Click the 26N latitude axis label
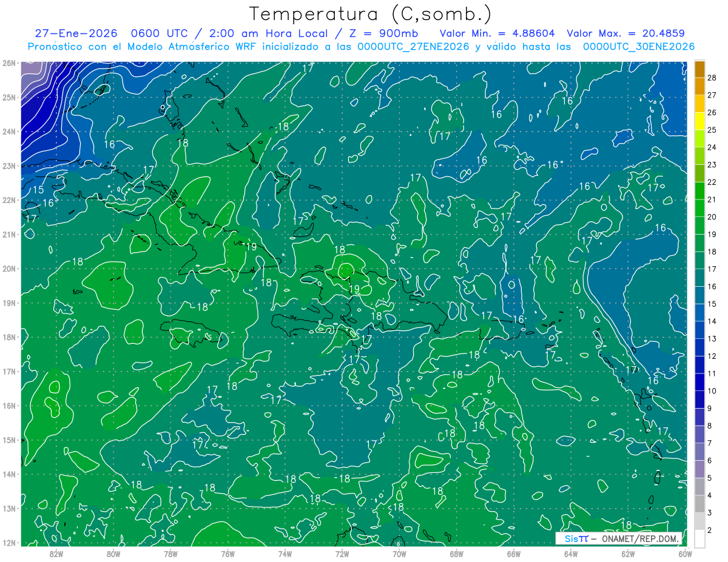This screenshot has width=728, height=562. tap(8, 62)
